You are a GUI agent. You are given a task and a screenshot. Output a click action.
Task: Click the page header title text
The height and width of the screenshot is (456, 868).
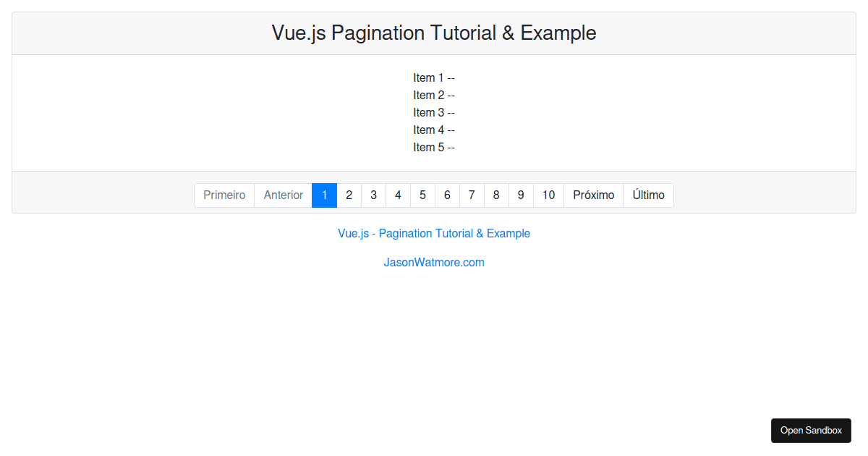434,33
